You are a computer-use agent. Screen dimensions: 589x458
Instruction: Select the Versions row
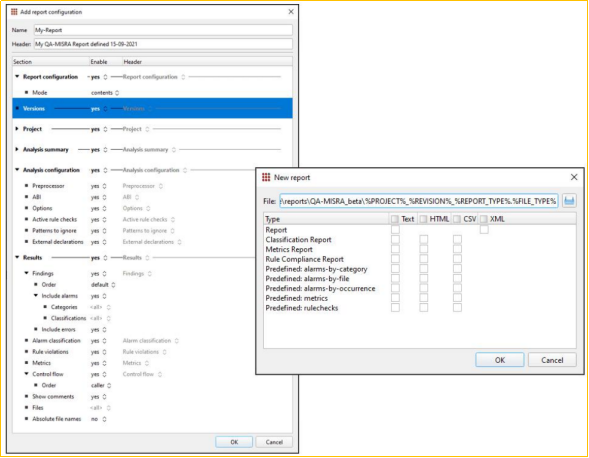coord(153,109)
